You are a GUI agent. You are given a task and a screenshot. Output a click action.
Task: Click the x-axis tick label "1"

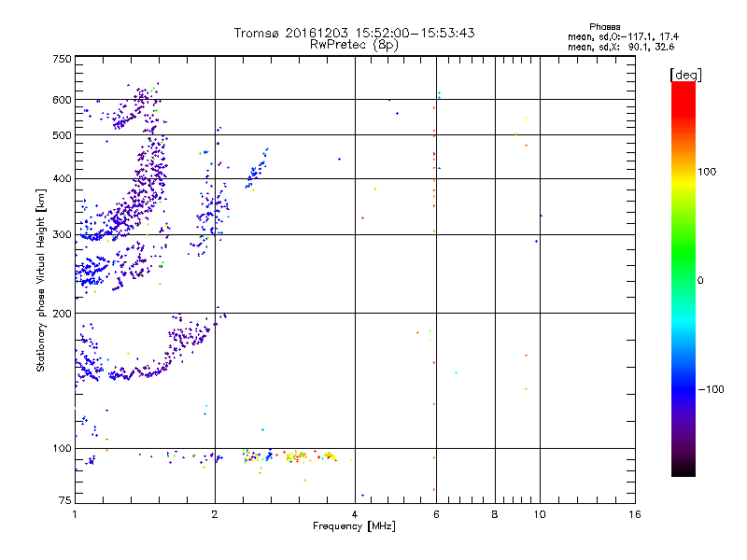click(75, 514)
